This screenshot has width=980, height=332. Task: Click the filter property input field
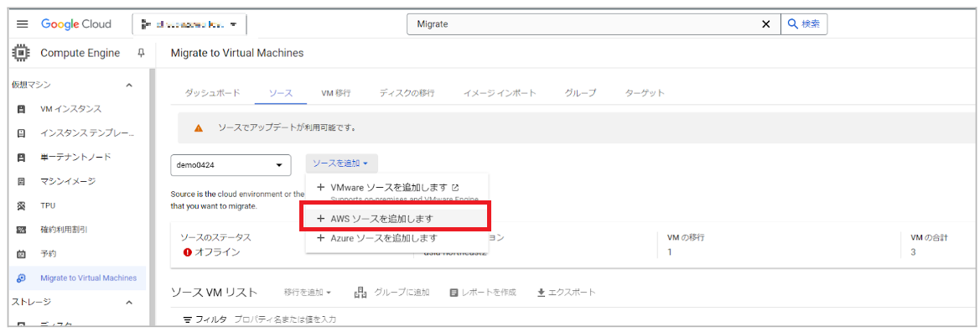tap(285, 319)
